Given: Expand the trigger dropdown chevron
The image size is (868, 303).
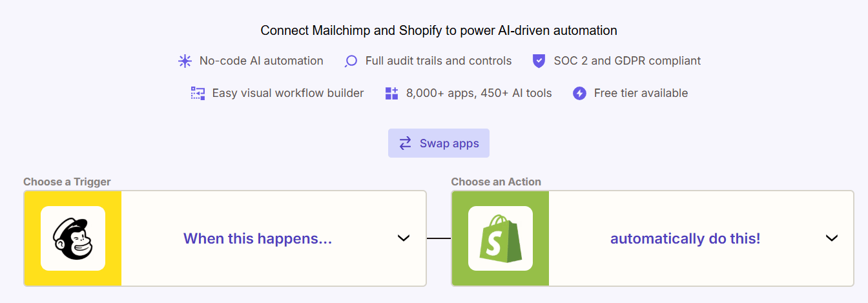Looking at the screenshot, I should pos(404,238).
